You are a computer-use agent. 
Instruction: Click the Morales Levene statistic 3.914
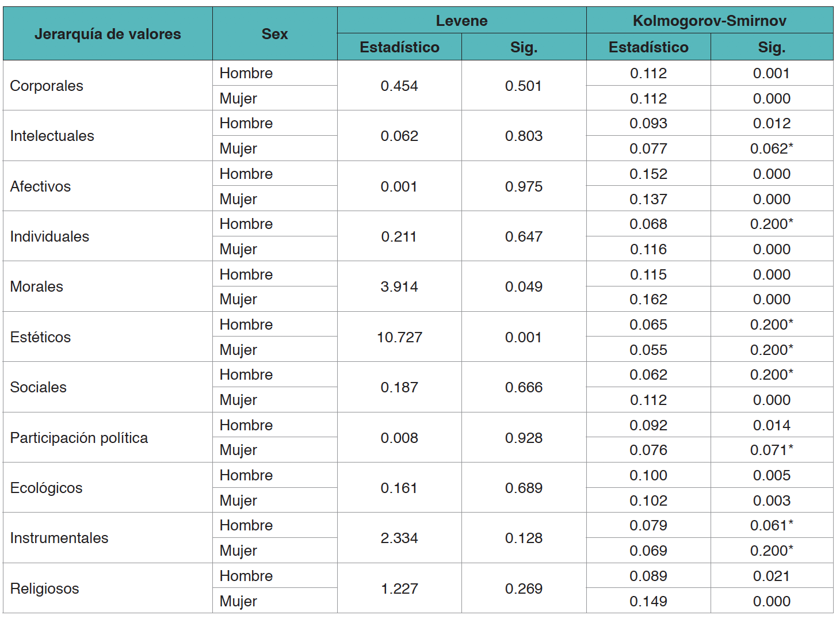pos(399,286)
